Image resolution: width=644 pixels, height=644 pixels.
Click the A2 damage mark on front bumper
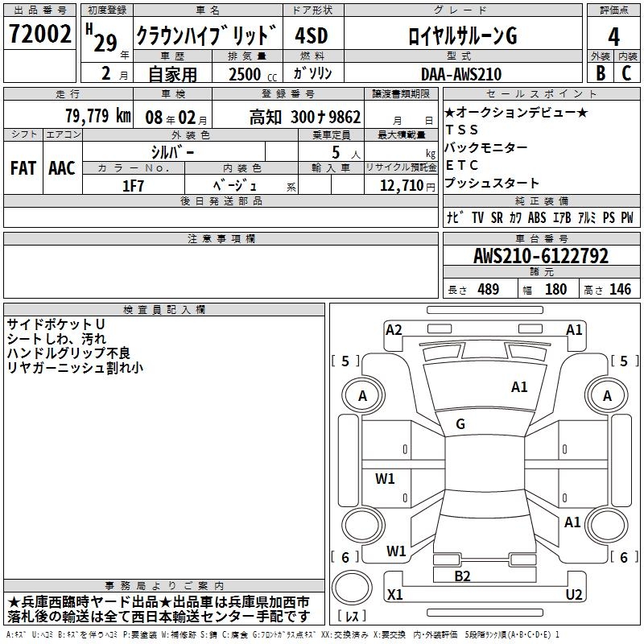394,329
